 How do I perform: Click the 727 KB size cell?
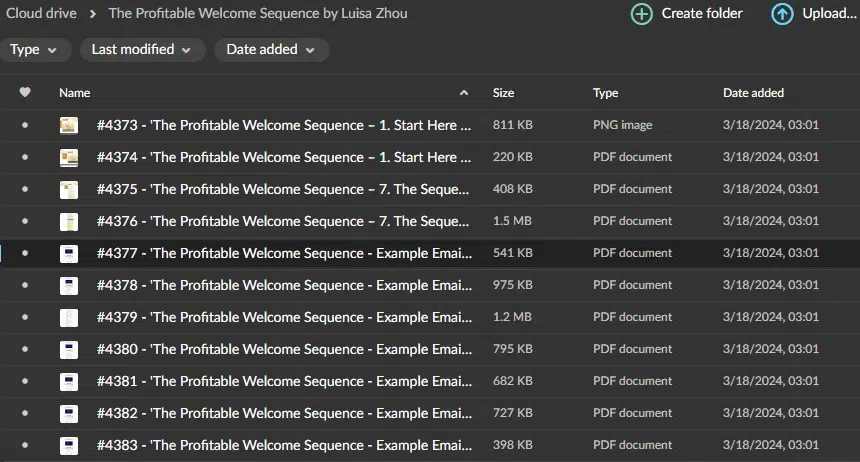(x=513, y=413)
